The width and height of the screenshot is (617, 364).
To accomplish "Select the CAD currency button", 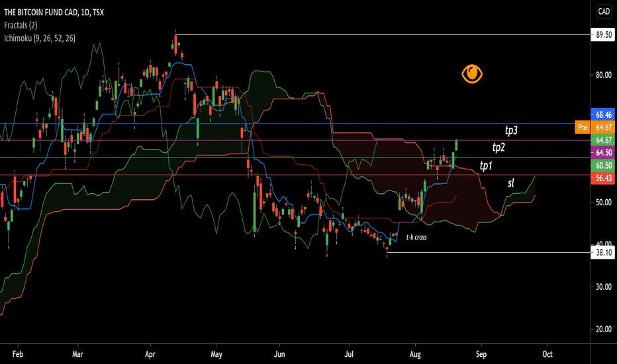I will 604,11.
